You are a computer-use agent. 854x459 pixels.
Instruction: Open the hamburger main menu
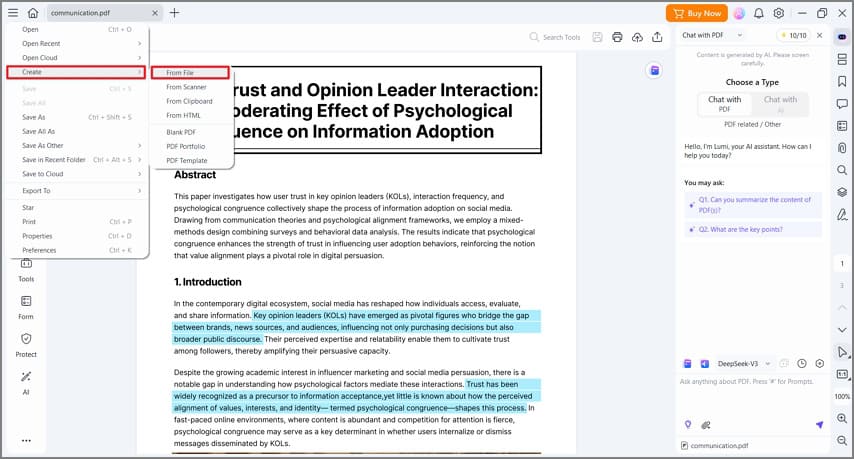13,13
